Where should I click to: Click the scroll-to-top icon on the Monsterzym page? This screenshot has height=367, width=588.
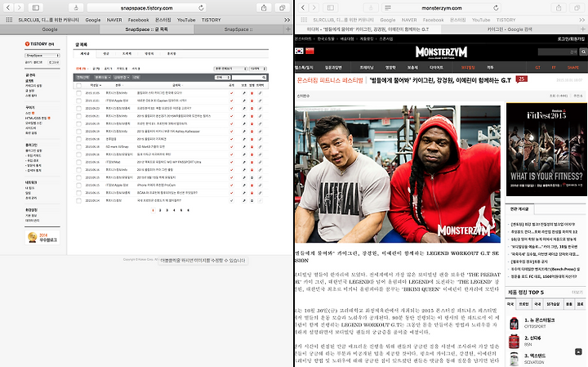point(578,351)
